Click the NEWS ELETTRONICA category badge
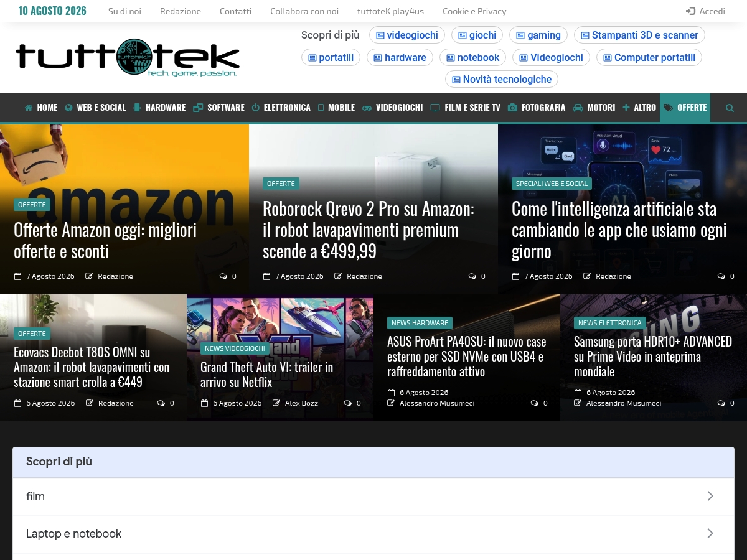Screen dimensions: 747x560 point(610,323)
